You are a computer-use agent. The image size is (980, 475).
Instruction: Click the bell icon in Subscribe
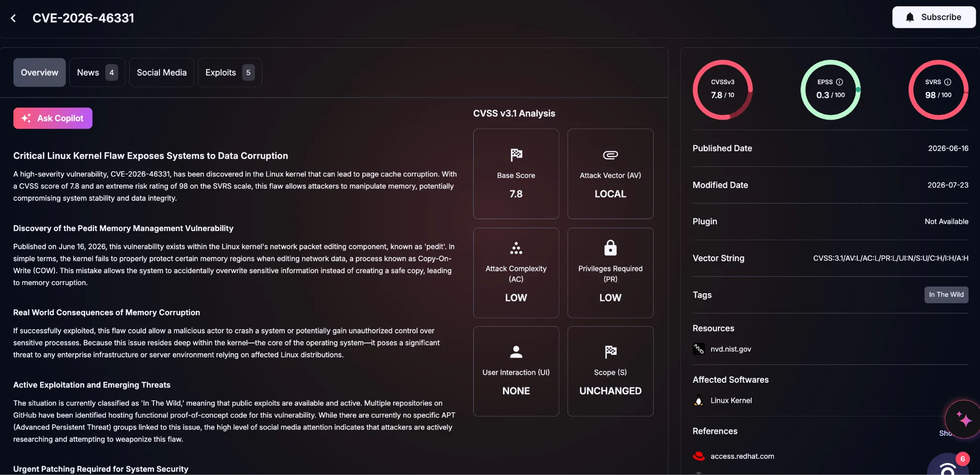[910, 17]
